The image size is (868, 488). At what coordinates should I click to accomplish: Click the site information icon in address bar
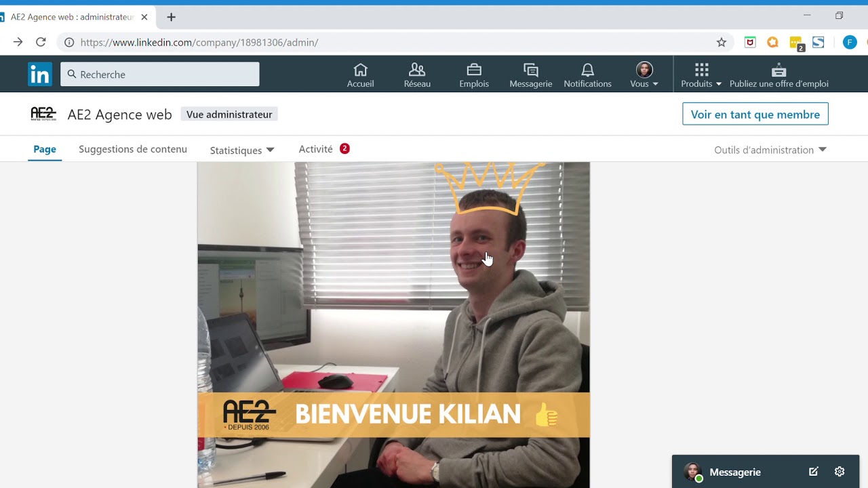69,42
